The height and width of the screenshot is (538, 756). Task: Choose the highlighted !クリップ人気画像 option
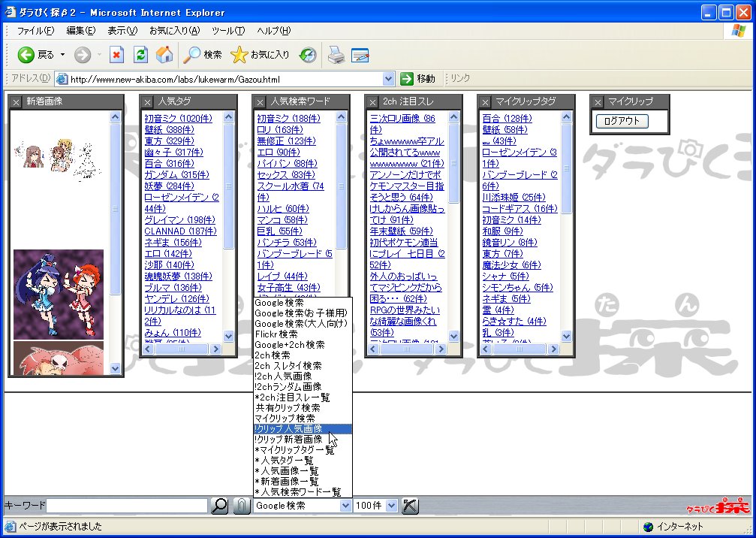point(303,429)
